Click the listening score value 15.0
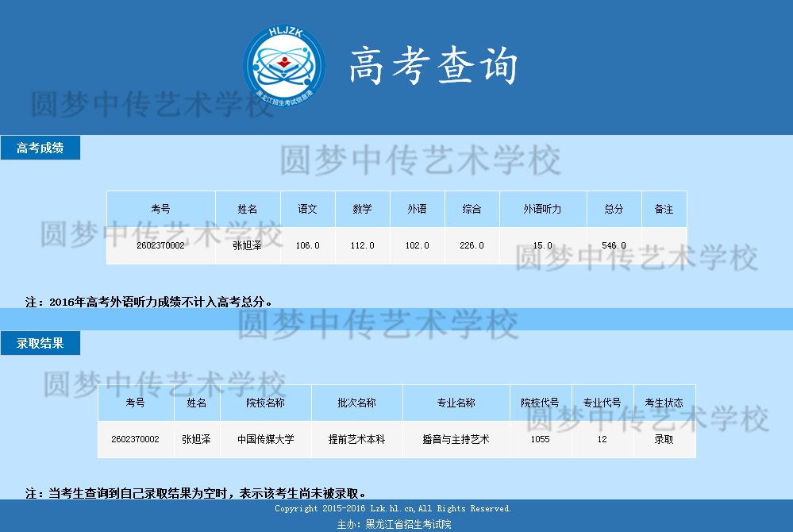This screenshot has width=793, height=532. pyautogui.click(x=542, y=245)
